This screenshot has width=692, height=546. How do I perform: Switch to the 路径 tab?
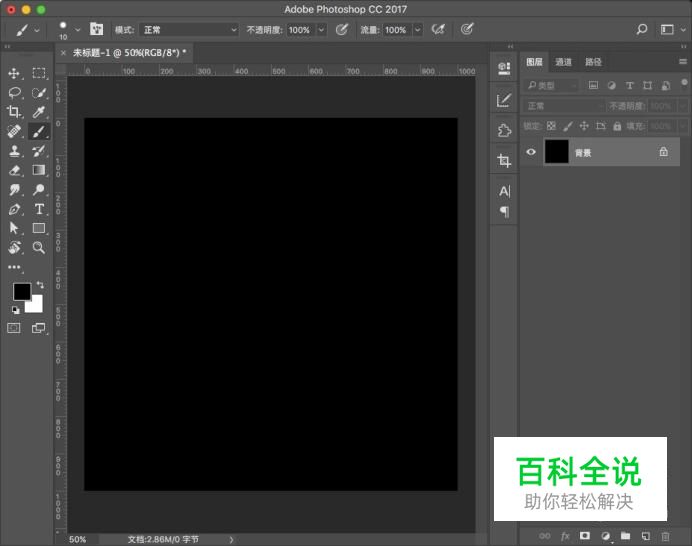[x=593, y=62]
